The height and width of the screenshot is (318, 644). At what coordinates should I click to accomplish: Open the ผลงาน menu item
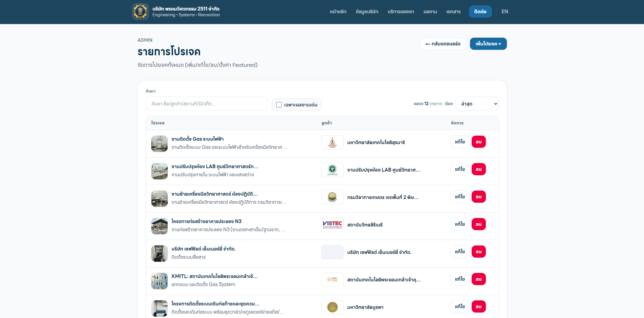[430, 11]
